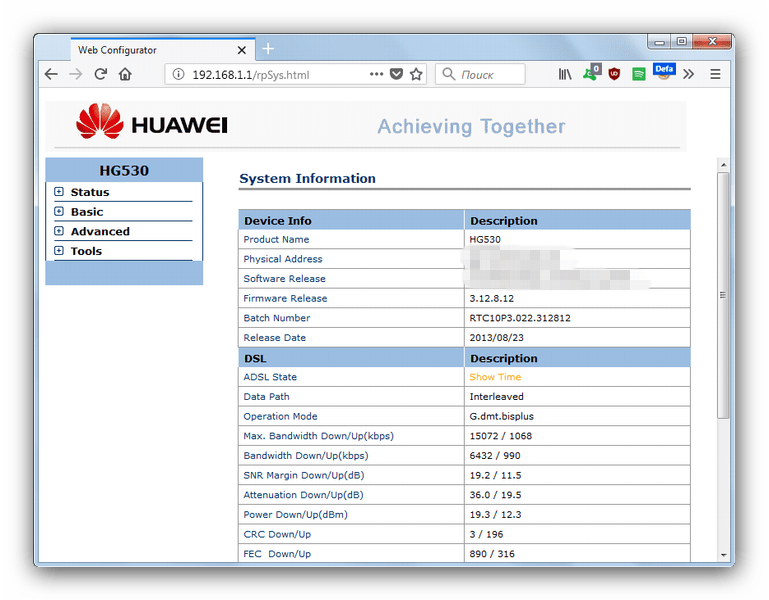
Task: Click Data Path value Interleaved
Action: point(496,396)
